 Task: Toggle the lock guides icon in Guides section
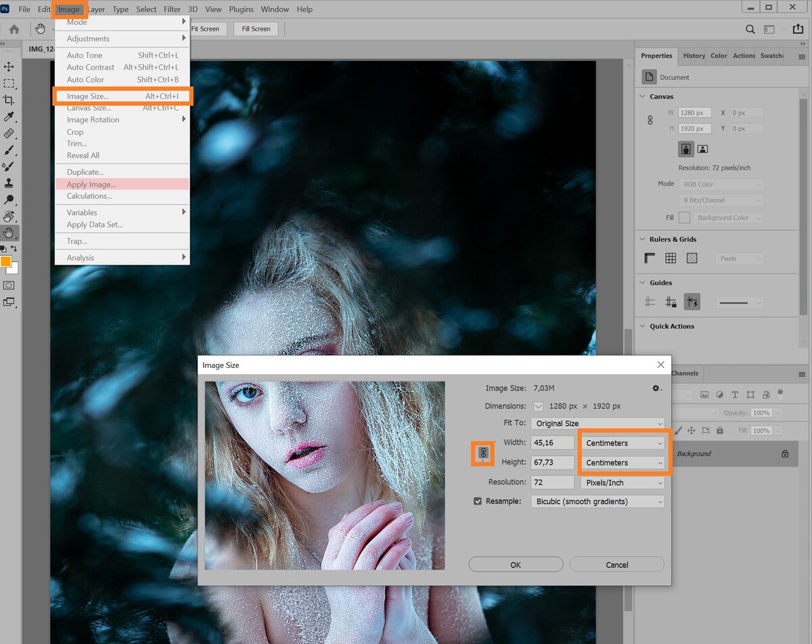click(x=671, y=301)
